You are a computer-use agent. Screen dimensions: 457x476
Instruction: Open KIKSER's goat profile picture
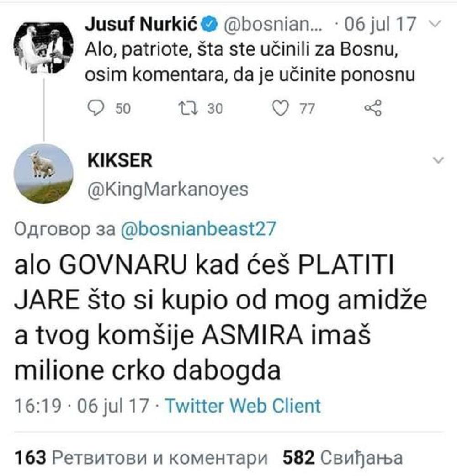[44, 173]
